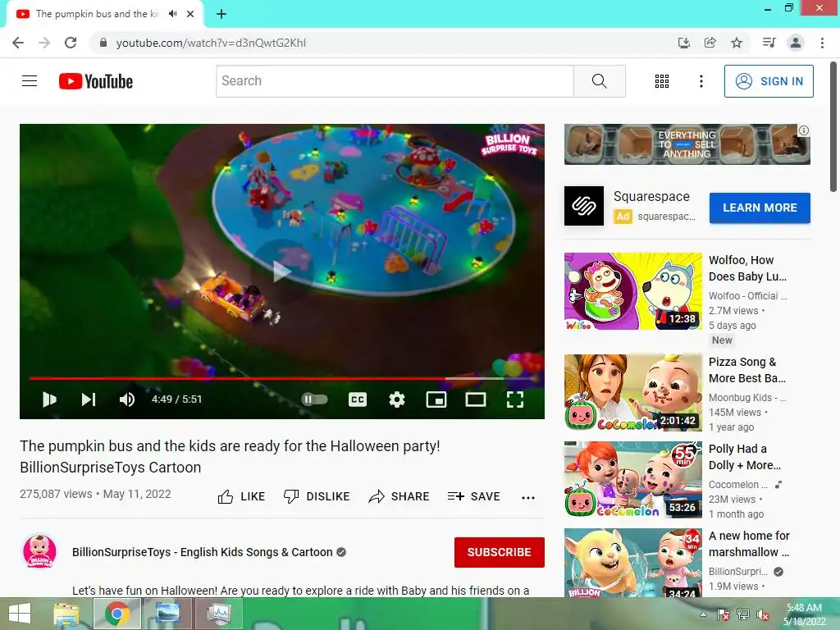Open Pizza Song & More video title

click(747, 370)
